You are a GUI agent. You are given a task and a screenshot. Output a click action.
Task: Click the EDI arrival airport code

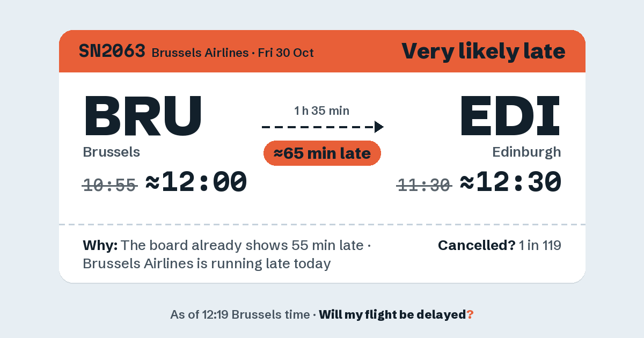(510, 115)
